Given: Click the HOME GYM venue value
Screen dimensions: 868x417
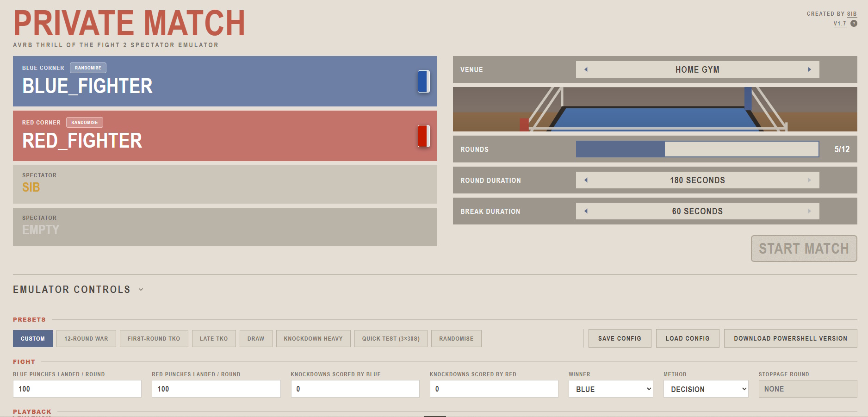Looking at the screenshot, I should click(x=697, y=69).
